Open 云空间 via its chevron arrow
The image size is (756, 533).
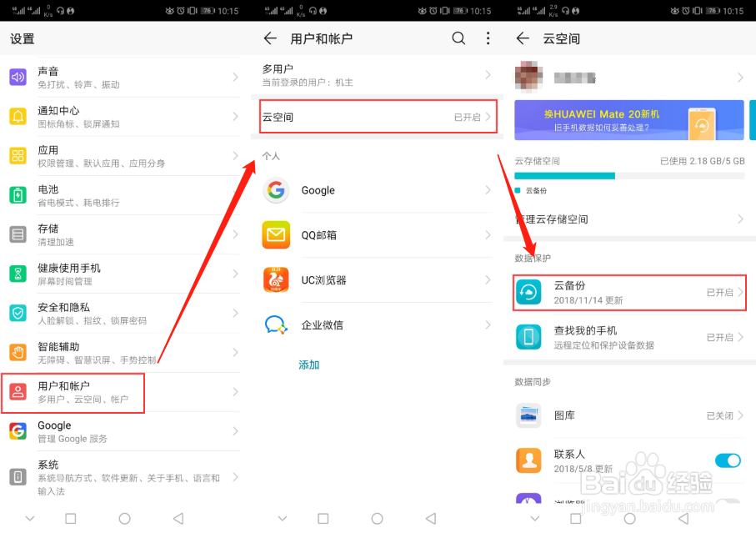coord(488,117)
